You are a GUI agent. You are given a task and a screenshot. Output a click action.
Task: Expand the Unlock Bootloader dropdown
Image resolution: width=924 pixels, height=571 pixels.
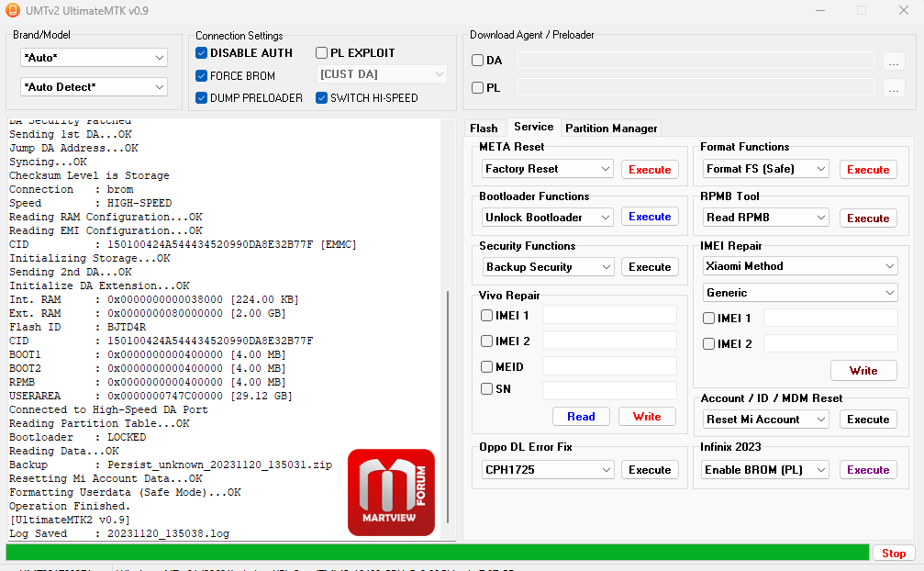(x=548, y=218)
